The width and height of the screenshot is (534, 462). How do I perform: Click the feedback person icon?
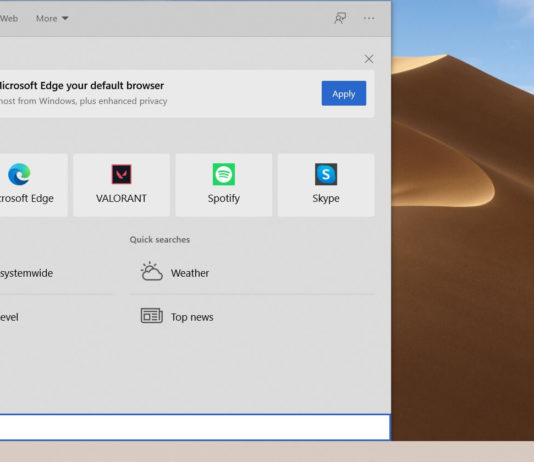click(x=340, y=18)
